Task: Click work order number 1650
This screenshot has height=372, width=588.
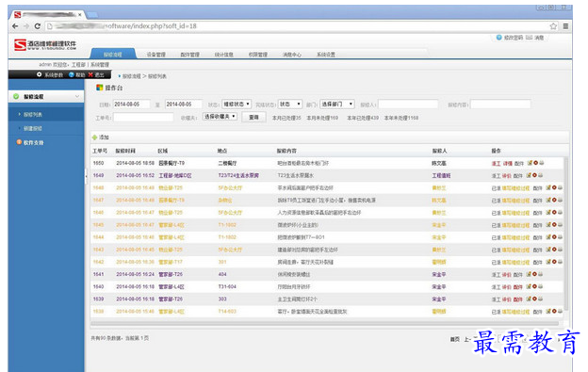Action: pos(98,163)
